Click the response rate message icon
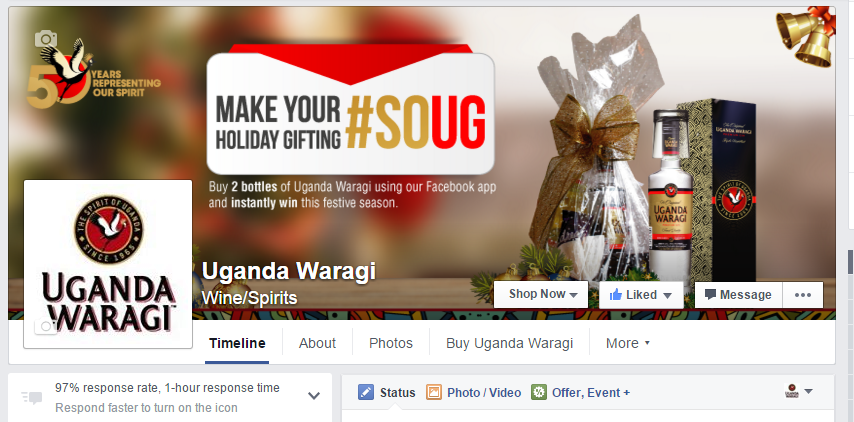 (32, 397)
